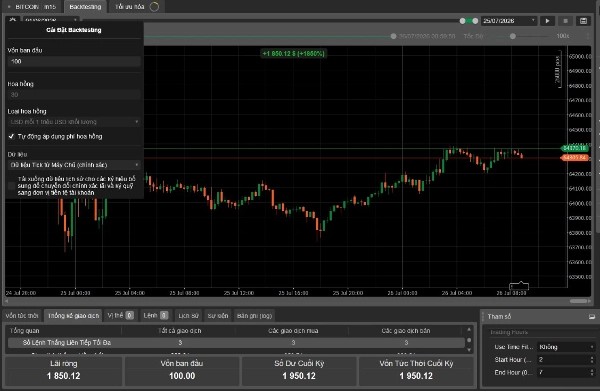The height and width of the screenshot is (391, 600).
Task: Open the Loại hoa hồng dropdown
Action: click(74, 122)
